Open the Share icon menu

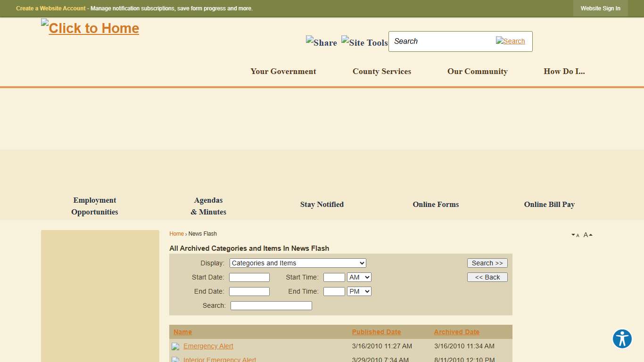click(322, 42)
